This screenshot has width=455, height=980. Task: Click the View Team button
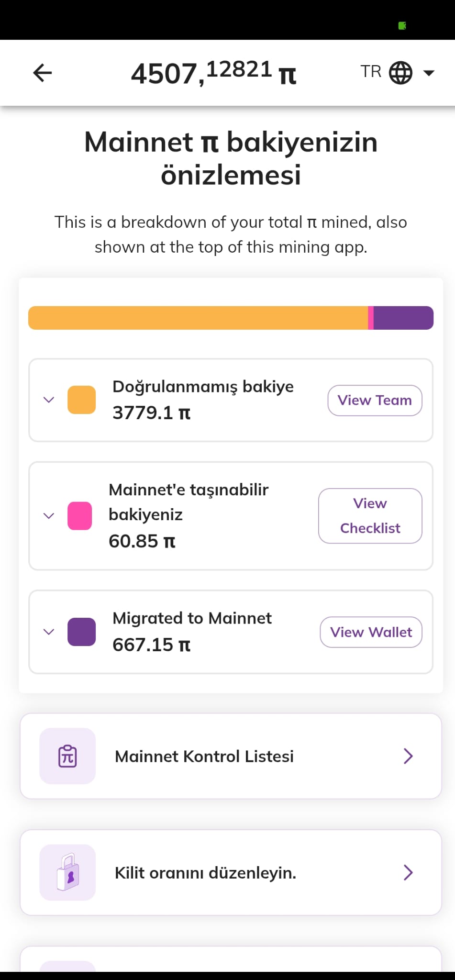tap(375, 401)
